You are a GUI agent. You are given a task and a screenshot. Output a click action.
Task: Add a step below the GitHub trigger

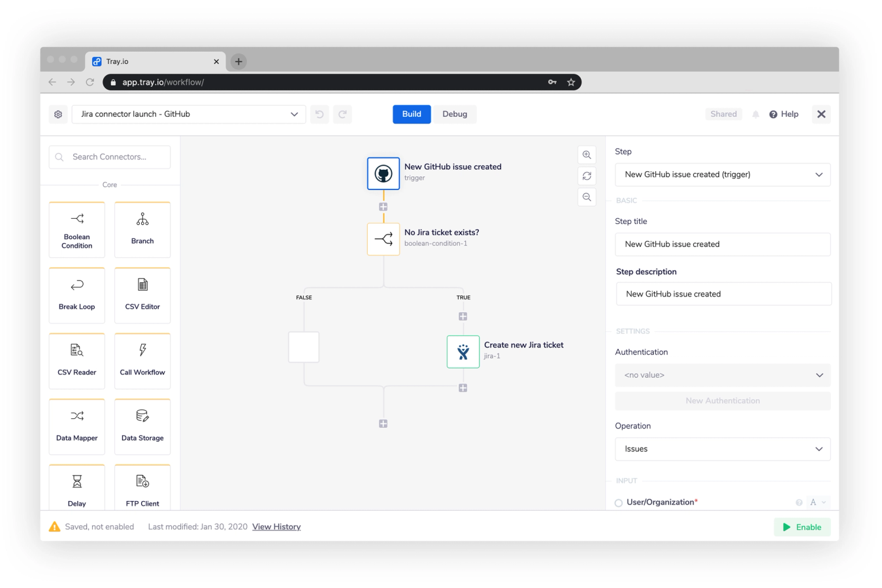pyautogui.click(x=384, y=206)
